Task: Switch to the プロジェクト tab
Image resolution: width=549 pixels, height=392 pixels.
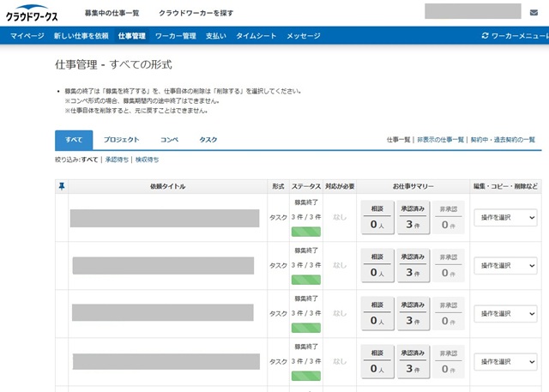Action: click(122, 140)
